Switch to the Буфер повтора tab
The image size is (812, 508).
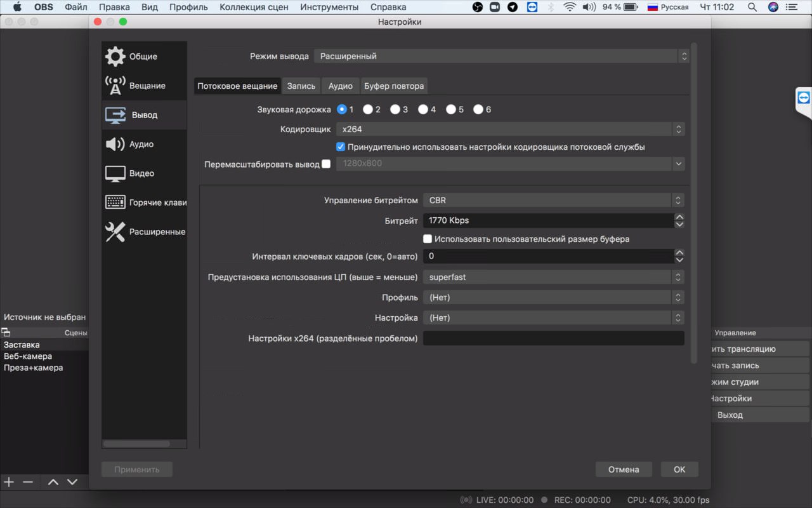pos(394,86)
